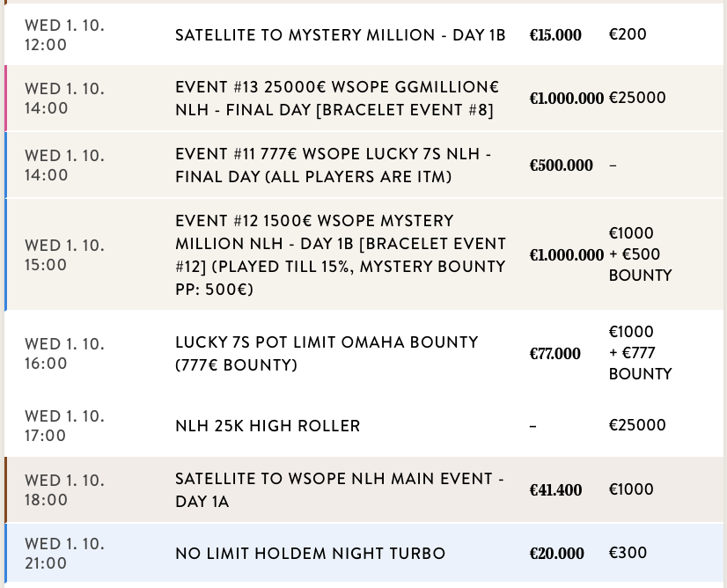The width and height of the screenshot is (727, 588).
Task: Click the €1000 + €777 Bounty buy-in
Action: click(x=640, y=353)
